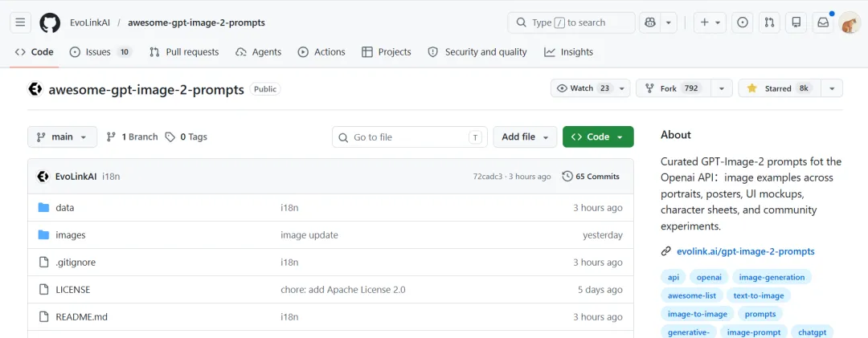
Task: Expand the Add file dropdown
Action: [525, 137]
